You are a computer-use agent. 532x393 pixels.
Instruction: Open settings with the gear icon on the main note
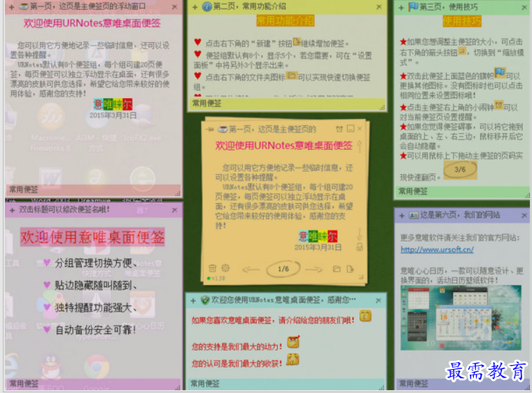pos(225,268)
